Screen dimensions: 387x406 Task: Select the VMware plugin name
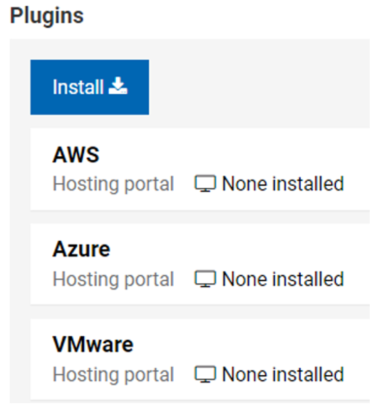[93, 345]
